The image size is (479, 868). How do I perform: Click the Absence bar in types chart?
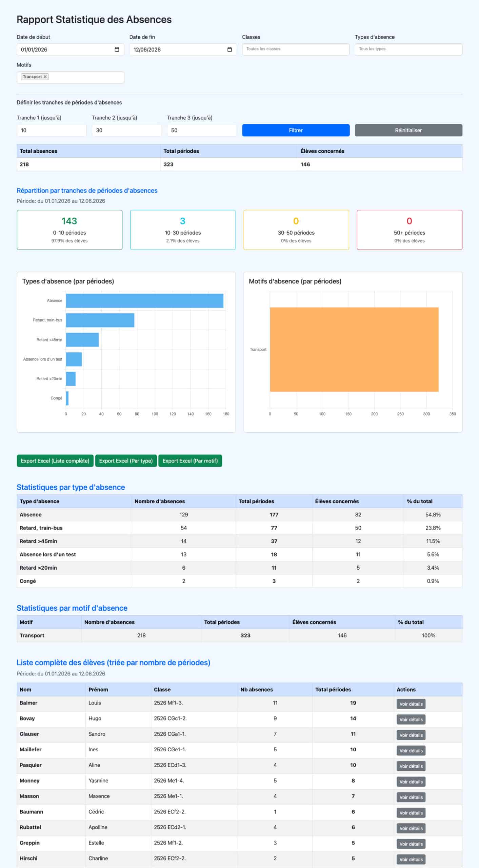click(x=144, y=301)
